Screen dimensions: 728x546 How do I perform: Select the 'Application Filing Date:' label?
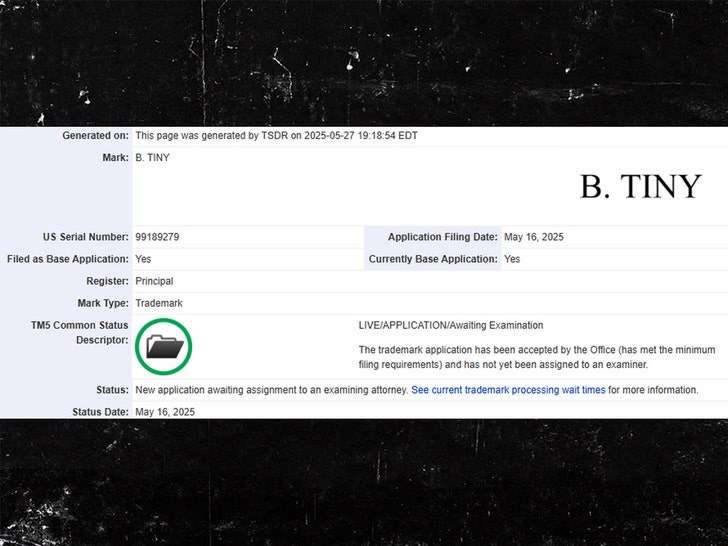[x=443, y=237]
